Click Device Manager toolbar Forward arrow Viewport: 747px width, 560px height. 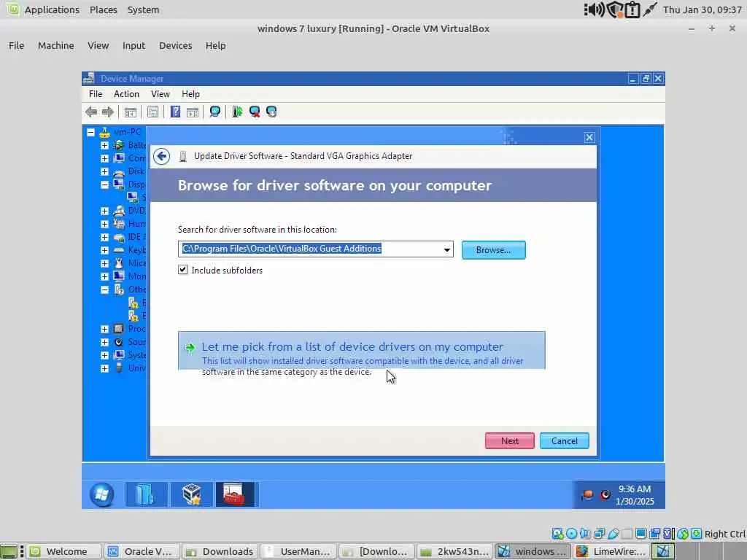point(108,112)
